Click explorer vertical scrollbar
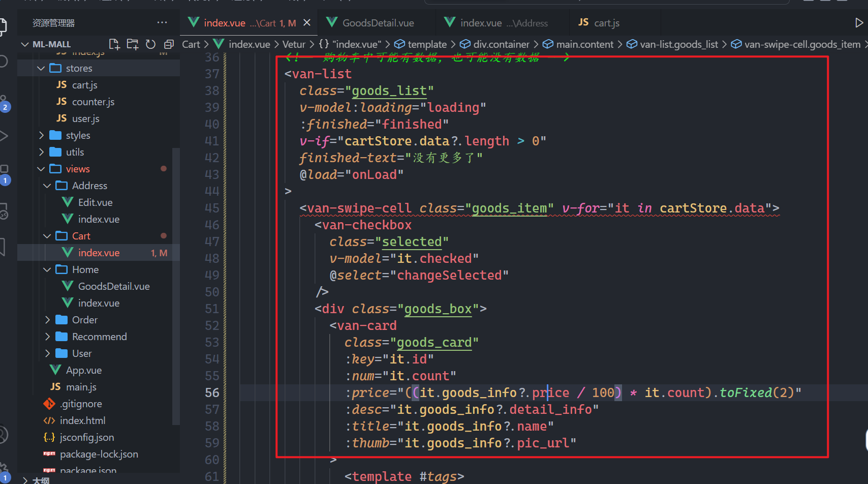Image resolution: width=868 pixels, height=484 pixels. (176, 286)
